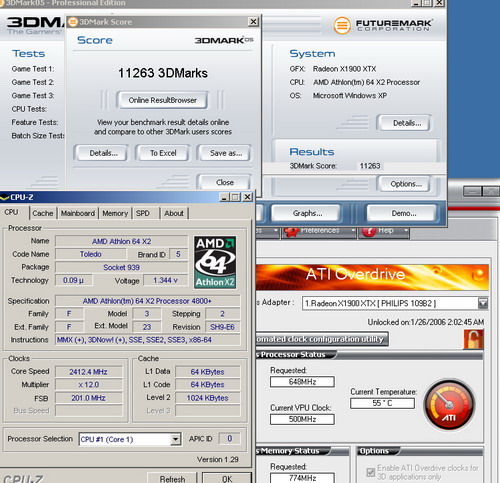
Task: Click the FSB 201.0 MHz value
Action: coord(88,398)
